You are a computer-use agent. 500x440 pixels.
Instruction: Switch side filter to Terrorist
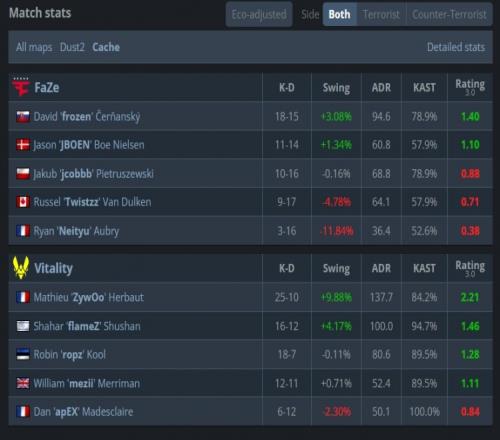(381, 14)
